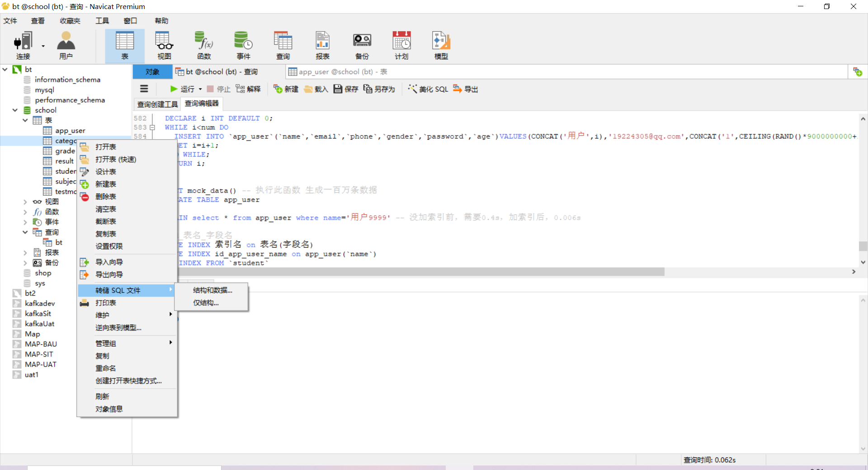Switch to the 对象 tab

tap(152, 72)
